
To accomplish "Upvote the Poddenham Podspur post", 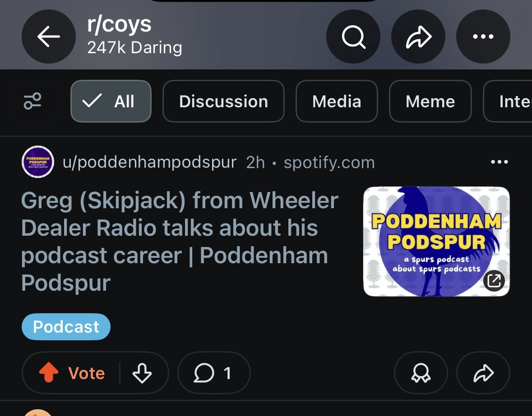I will click(x=49, y=373).
